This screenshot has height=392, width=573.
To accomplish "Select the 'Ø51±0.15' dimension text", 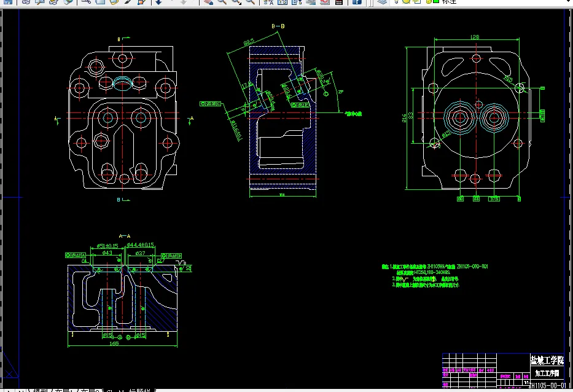I will (x=107, y=246).
